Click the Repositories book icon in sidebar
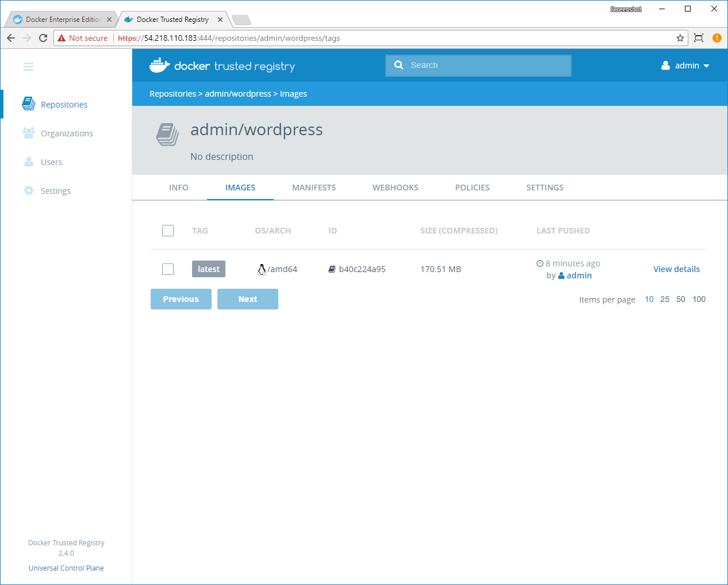728x585 pixels. click(28, 104)
